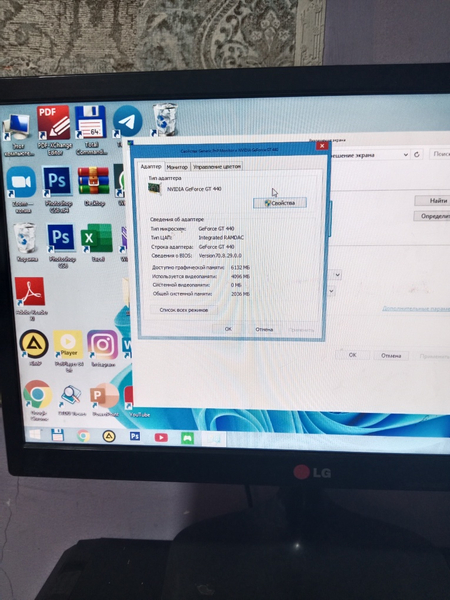Image resolution: width=450 pixels, height=600 pixels.
Task: Open the Adobe Reader desktop icon
Action: point(30,299)
